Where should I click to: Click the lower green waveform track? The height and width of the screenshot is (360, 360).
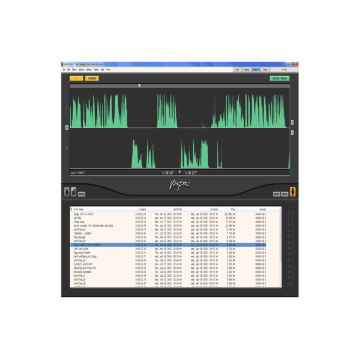pos(179,149)
